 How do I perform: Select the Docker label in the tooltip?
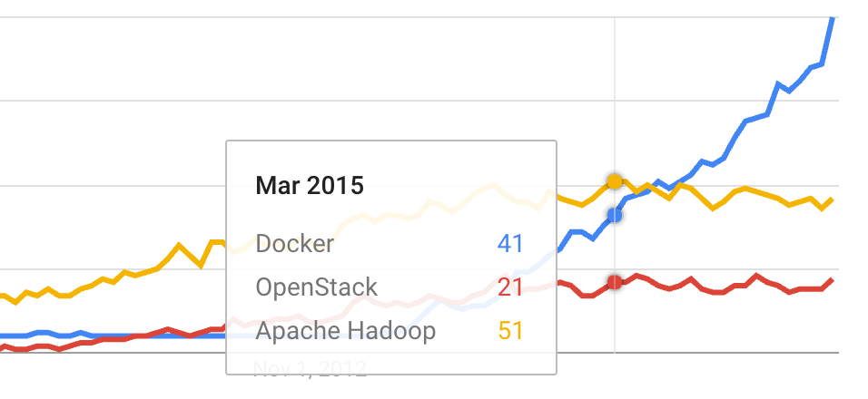295,244
